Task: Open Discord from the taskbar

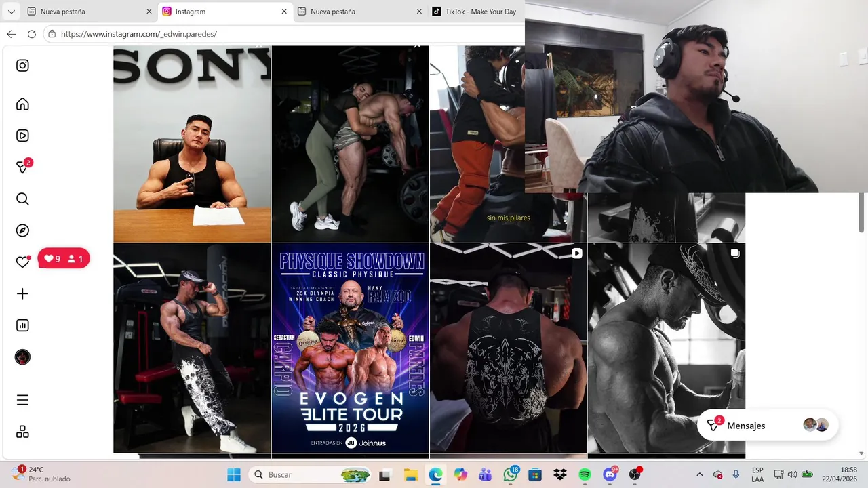Action: click(x=610, y=474)
